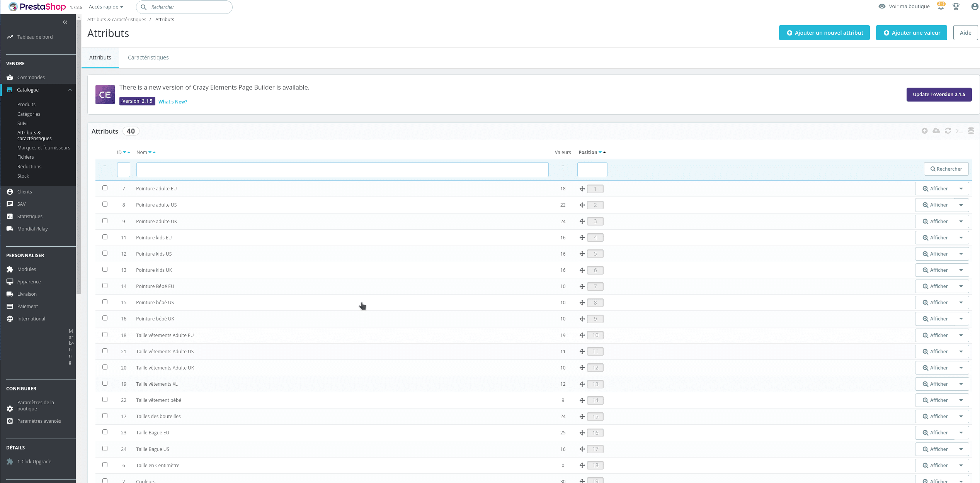The image size is (980, 483).
Task: Select the Pointure kids EU row checkbox
Action: [x=105, y=237]
